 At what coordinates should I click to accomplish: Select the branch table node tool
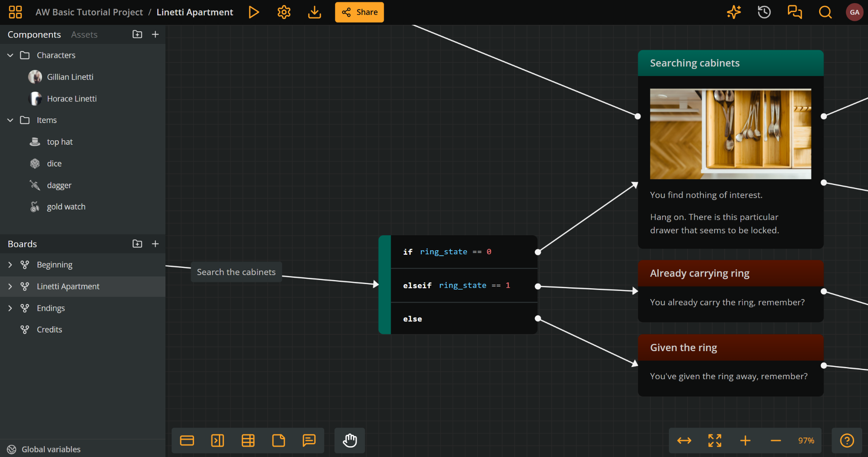[248, 440]
